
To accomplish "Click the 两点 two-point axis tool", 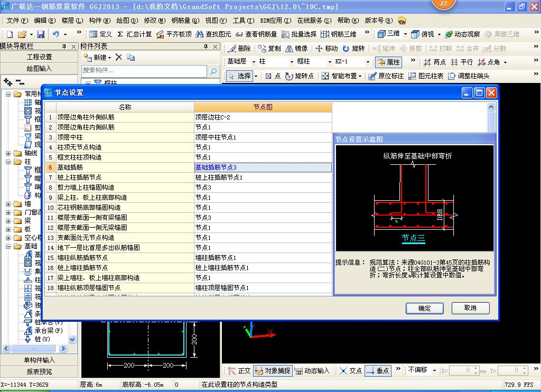I will [435, 62].
